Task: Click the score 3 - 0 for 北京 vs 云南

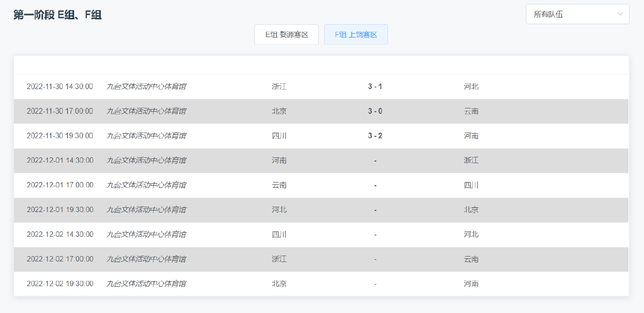Action: coord(375,111)
